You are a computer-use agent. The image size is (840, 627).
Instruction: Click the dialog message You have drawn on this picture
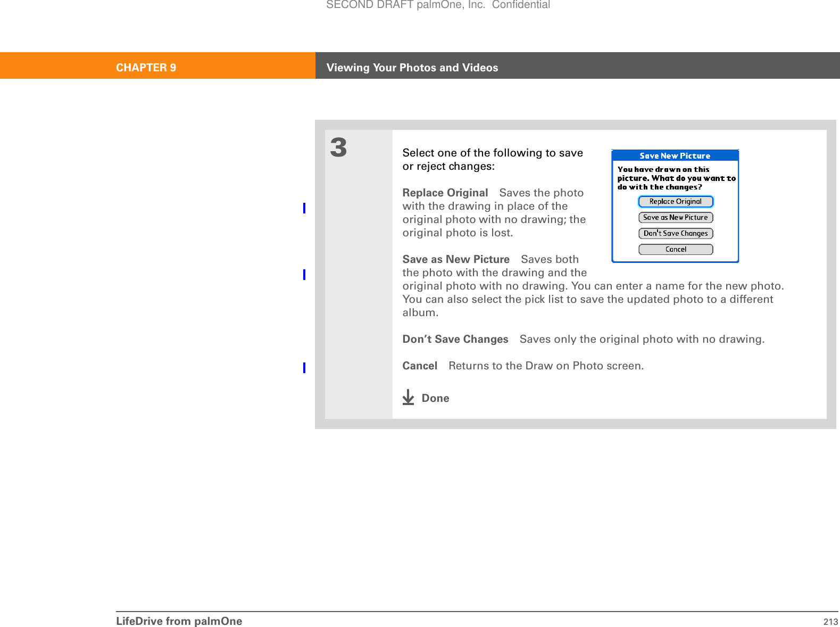point(676,178)
